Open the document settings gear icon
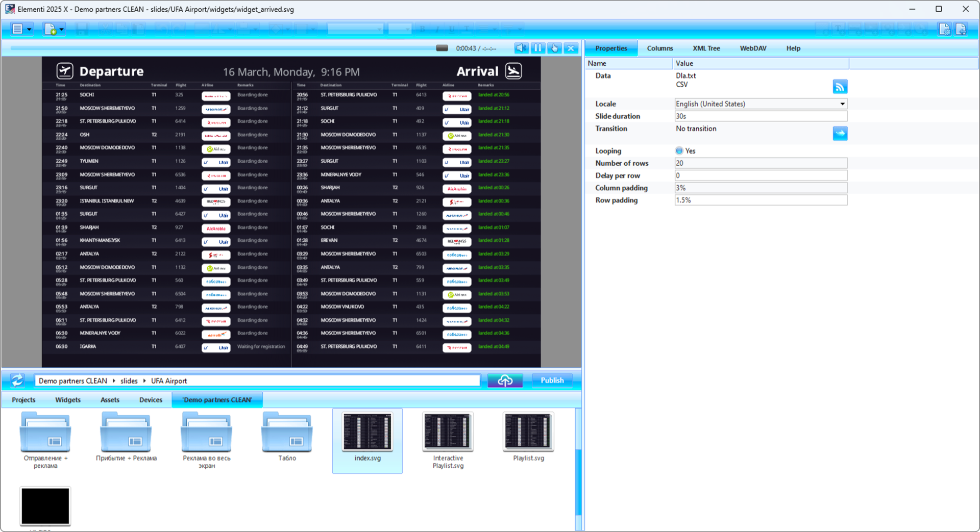This screenshot has height=532, width=980. (x=944, y=29)
